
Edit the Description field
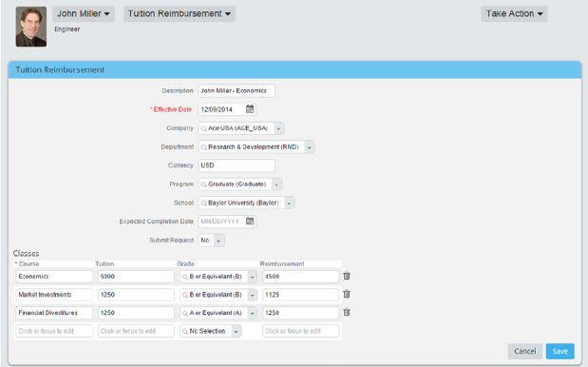coord(237,91)
